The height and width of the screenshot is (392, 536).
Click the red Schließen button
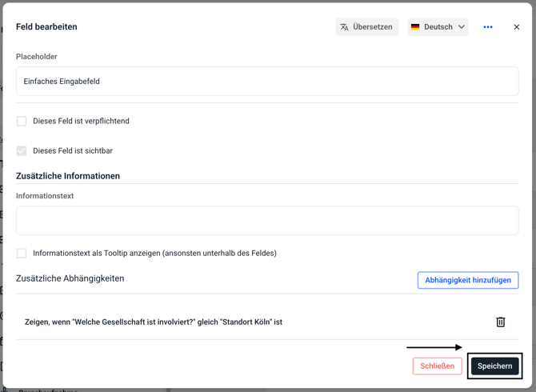pyautogui.click(x=437, y=366)
